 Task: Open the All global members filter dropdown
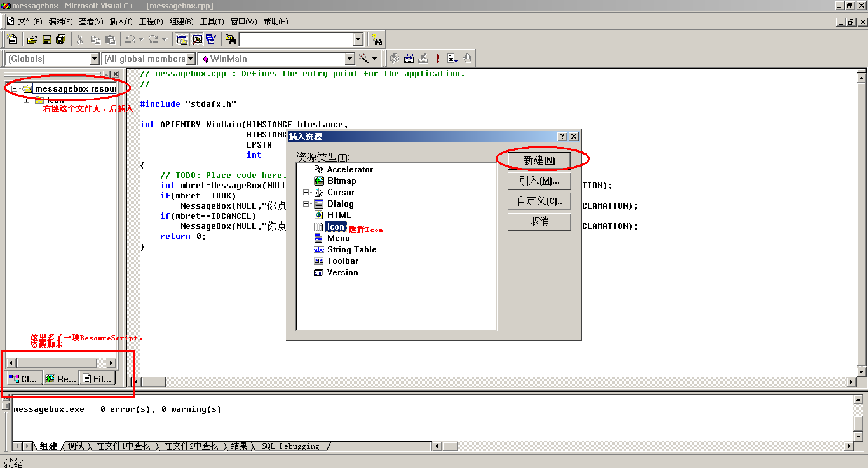[x=191, y=59]
